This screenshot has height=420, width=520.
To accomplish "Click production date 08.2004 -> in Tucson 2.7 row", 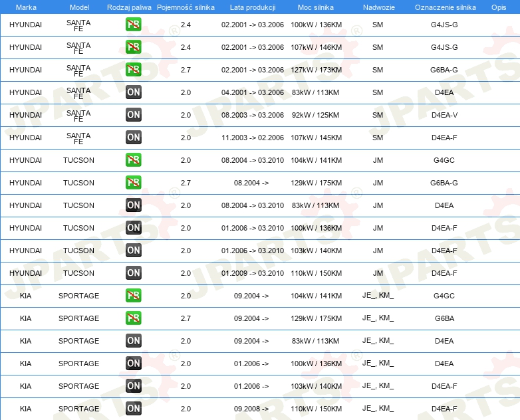I will coord(251,183).
